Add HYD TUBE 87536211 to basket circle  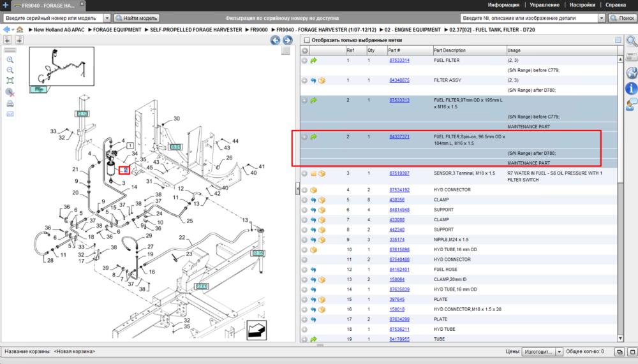coord(304,330)
